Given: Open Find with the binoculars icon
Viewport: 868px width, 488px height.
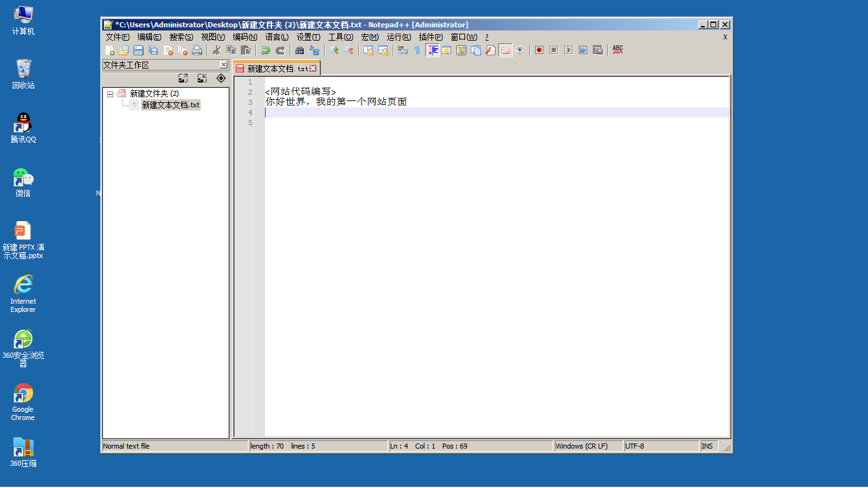Looking at the screenshot, I should click(300, 50).
